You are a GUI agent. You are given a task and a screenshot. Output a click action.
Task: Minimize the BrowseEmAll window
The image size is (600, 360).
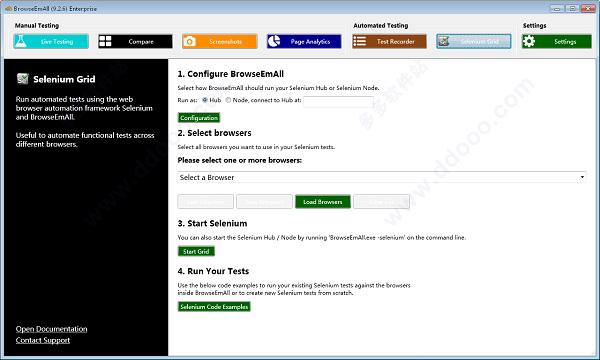pyautogui.click(x=557, y=8)
